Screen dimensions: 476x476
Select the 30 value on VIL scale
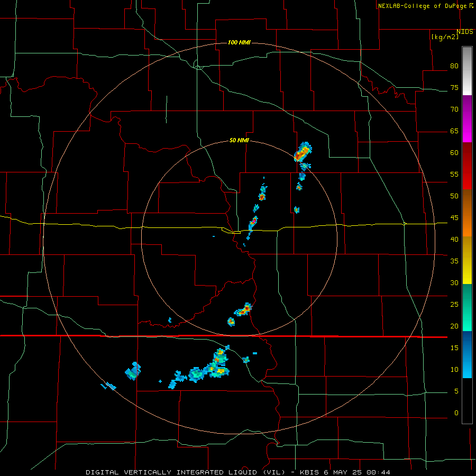point(454,282)
